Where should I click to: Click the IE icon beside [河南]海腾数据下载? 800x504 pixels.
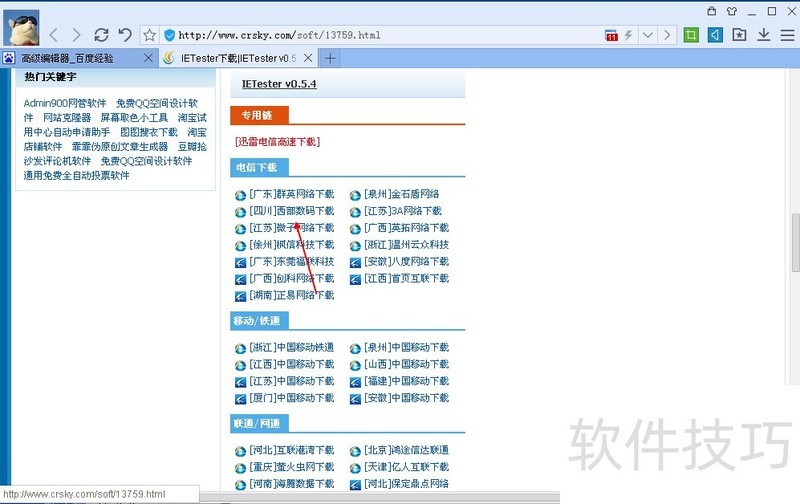pos(240,485)
